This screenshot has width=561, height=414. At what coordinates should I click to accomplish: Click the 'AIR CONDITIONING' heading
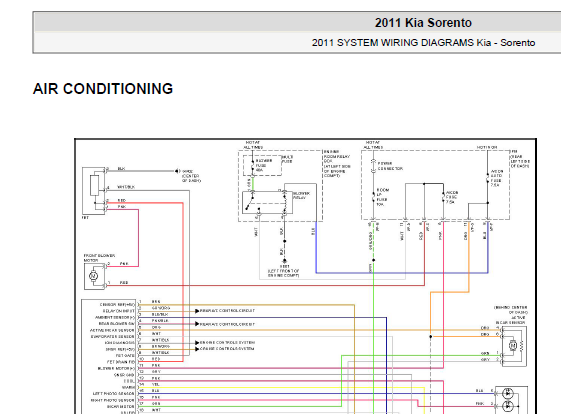(x=103, y=89)
